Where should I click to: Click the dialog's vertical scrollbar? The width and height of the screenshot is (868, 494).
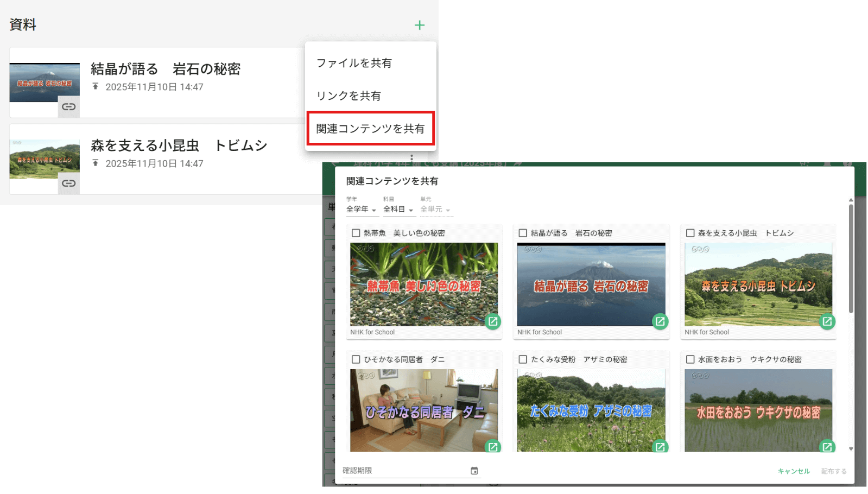(x=851, y=258)
